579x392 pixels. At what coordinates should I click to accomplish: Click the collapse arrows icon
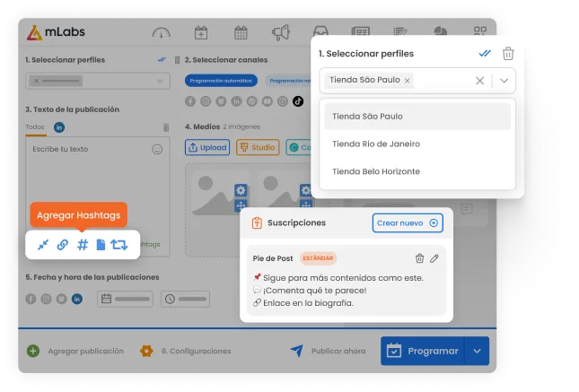[x=43, y=244]
